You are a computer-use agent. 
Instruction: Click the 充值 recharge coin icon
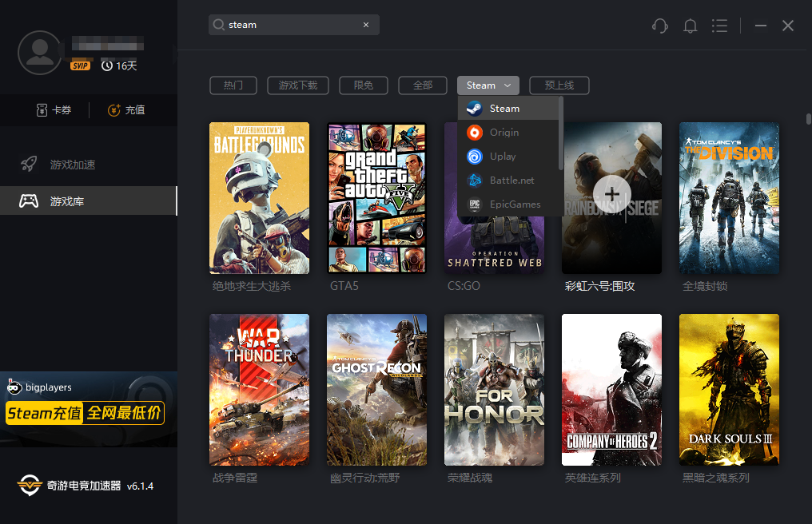(x=113, y=109)
